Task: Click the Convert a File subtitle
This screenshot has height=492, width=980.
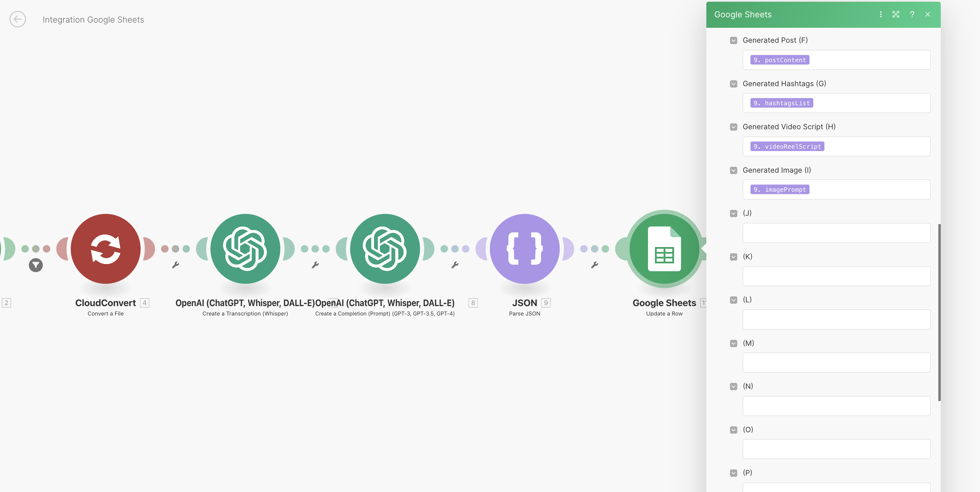Action: click(x=105, y=313)
